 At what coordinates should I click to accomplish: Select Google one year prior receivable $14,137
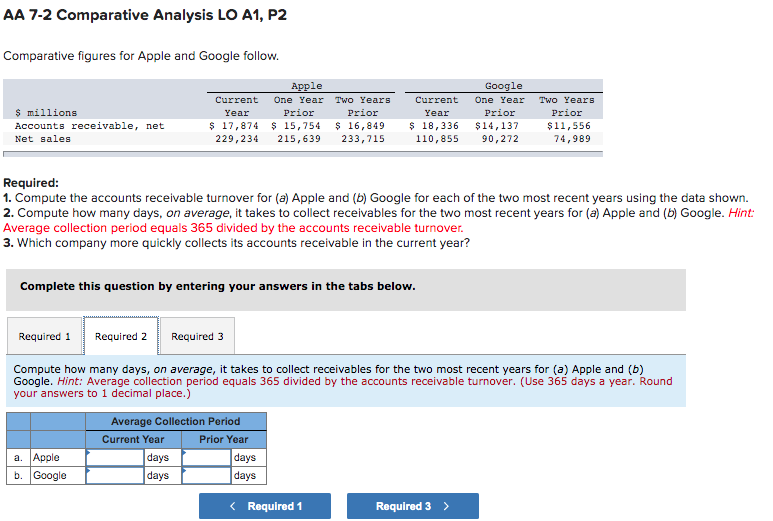(497, 126)
